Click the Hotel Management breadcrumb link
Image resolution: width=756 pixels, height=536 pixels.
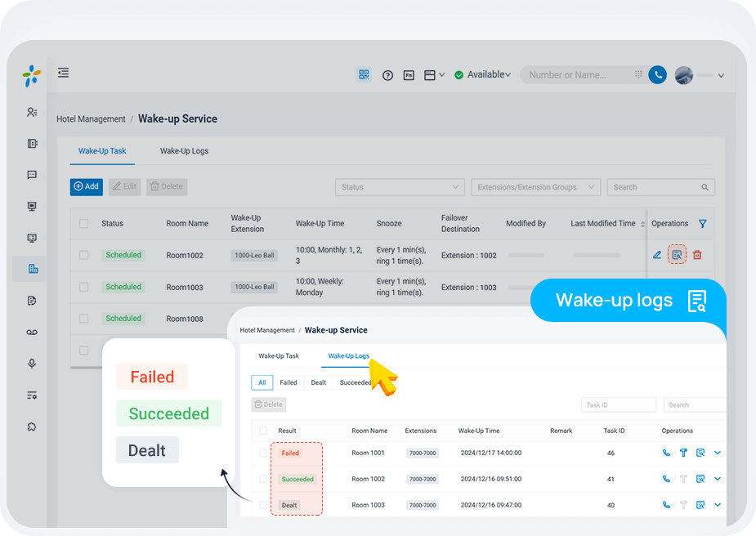(91, 119)
